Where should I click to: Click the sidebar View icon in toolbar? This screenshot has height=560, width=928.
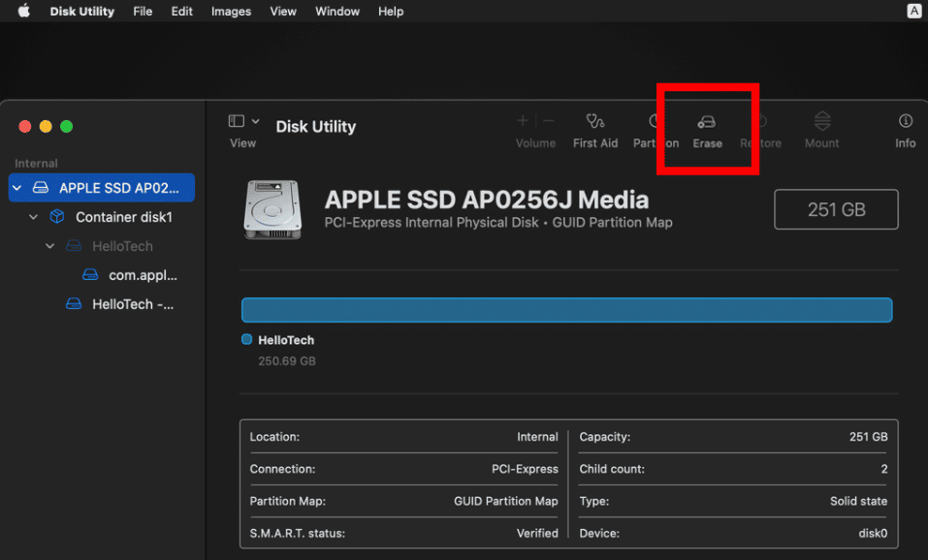[237, 121]
